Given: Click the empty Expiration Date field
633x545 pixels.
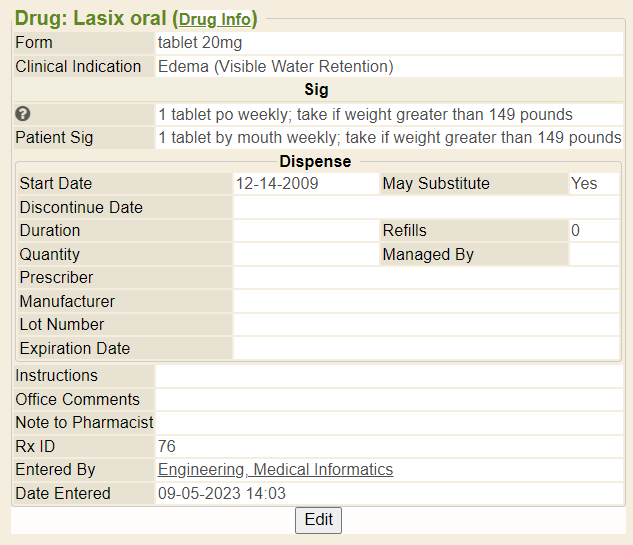Looking at the screenshot, I should 426,349.
